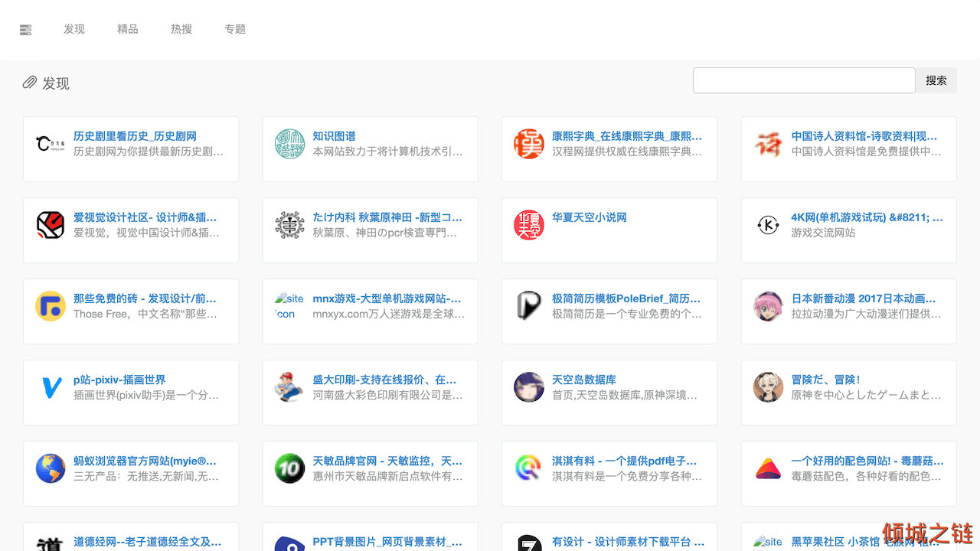Image resolution: width=980 pixels, height=551 pixels.
Task: Switch to the 精品 tab
Action: pos(128,29)
